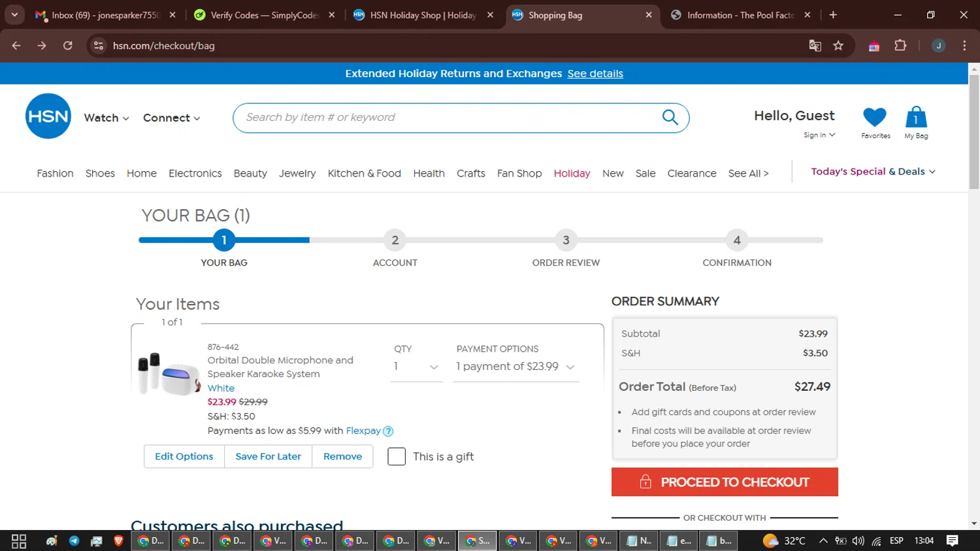The height and width of the screenshot is (551, 980).
Task: Open Windows Task View icon
Action: pyautogui.click(x=19, y=541)
